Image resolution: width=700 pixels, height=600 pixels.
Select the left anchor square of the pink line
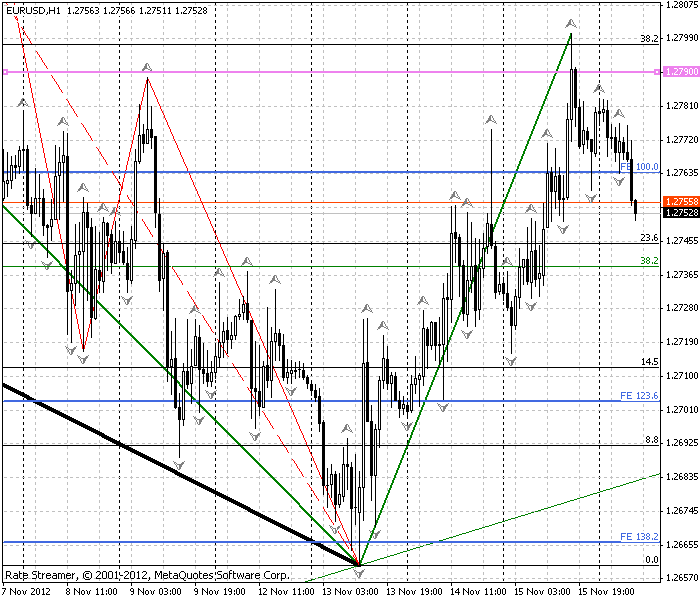tap(5, 72)
